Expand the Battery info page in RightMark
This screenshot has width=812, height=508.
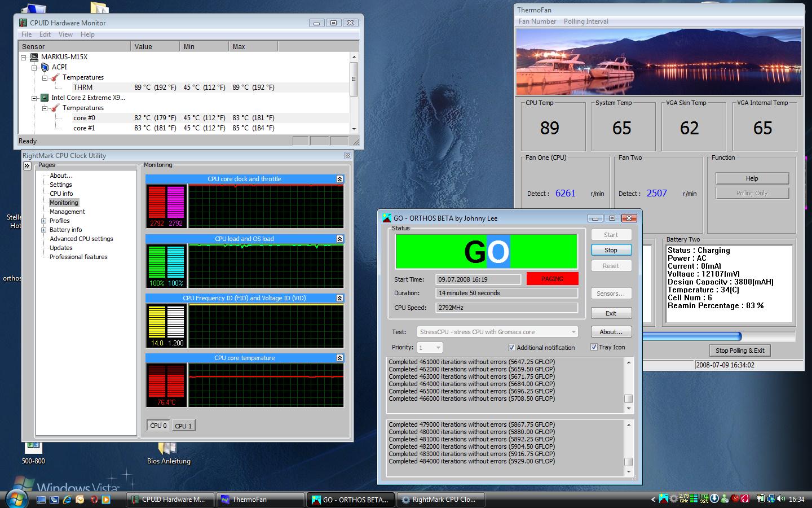click(x=44, y=230)
